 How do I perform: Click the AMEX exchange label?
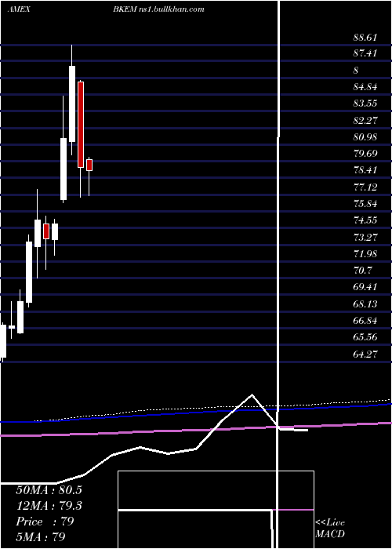[19, 9]
